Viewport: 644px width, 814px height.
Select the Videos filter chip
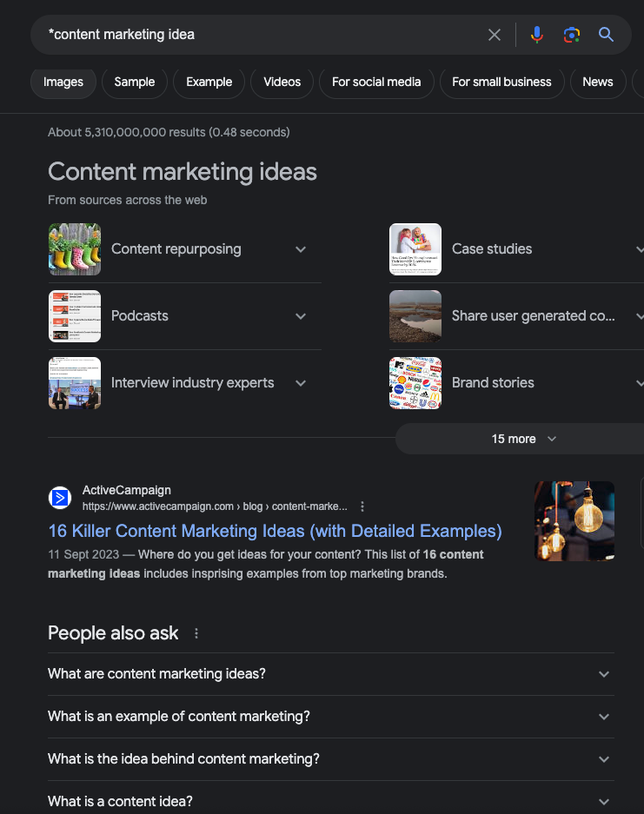click(282, 82)
